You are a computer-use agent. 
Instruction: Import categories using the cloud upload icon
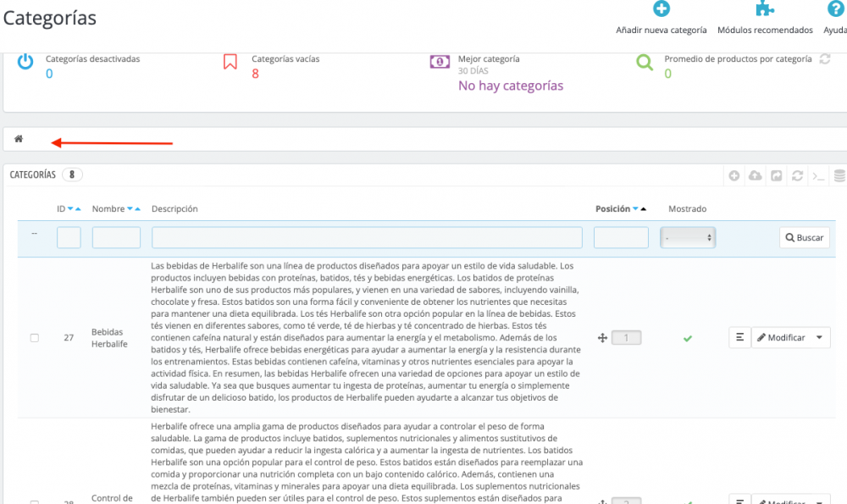coord(755,175)
